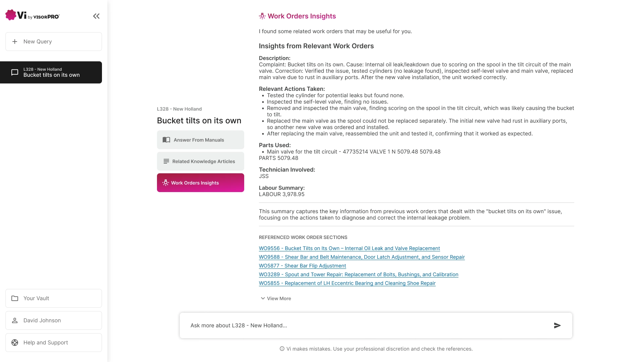Viewport: 644px width, 362px height.
Task: Click the lightbulb icon beside the insights heading
Action: click(262, 16)
